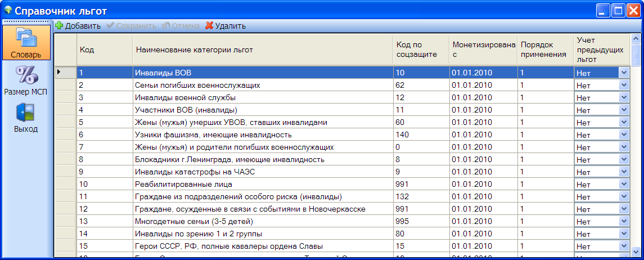The image size is (644, 260).
Task: Sort by Код column header
Action: (x=104, y=50)
